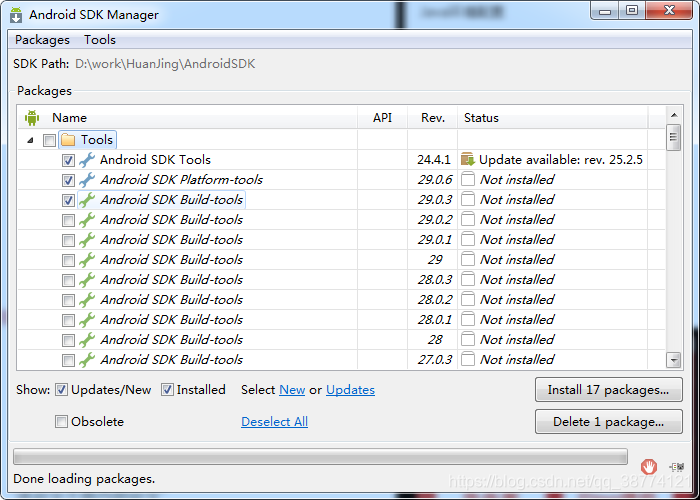Check Build-tools 27.0.3 checkbox
Screen dimensions: 700x500
(68, 360)
